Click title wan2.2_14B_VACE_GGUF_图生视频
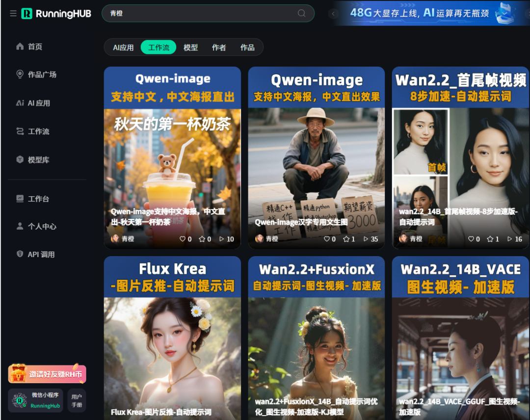Viewport: 530px width, 420px height. click(x=459, y=406)
